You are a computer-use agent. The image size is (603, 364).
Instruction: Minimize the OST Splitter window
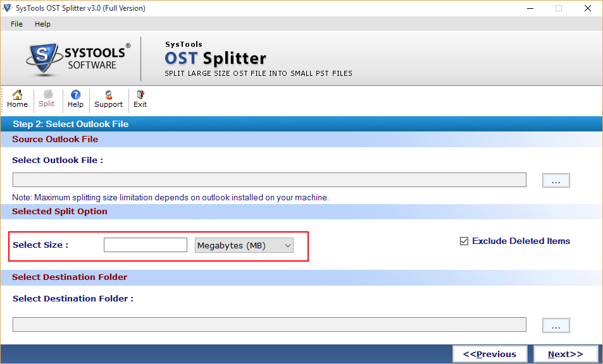(530, 8)
